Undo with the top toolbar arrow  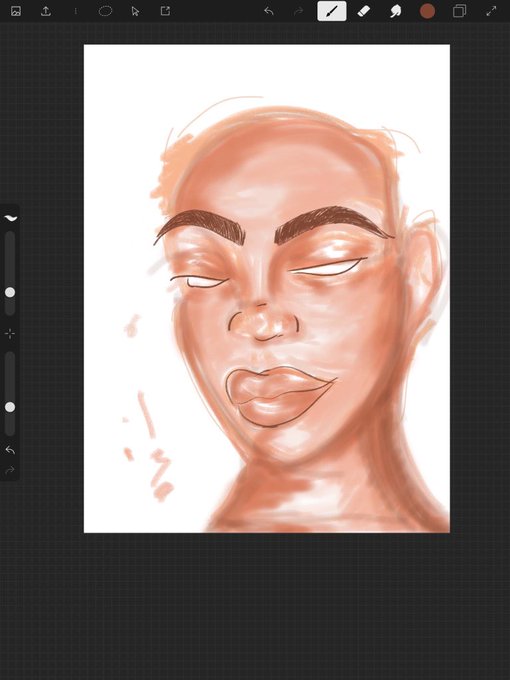pyautogui.click(x=269, y=11)
